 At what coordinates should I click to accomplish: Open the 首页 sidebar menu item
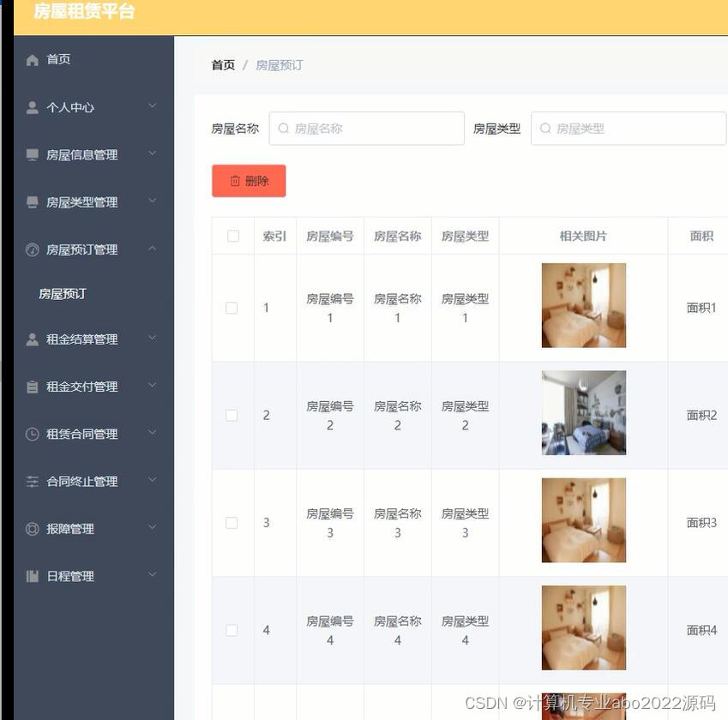(93, 59)
